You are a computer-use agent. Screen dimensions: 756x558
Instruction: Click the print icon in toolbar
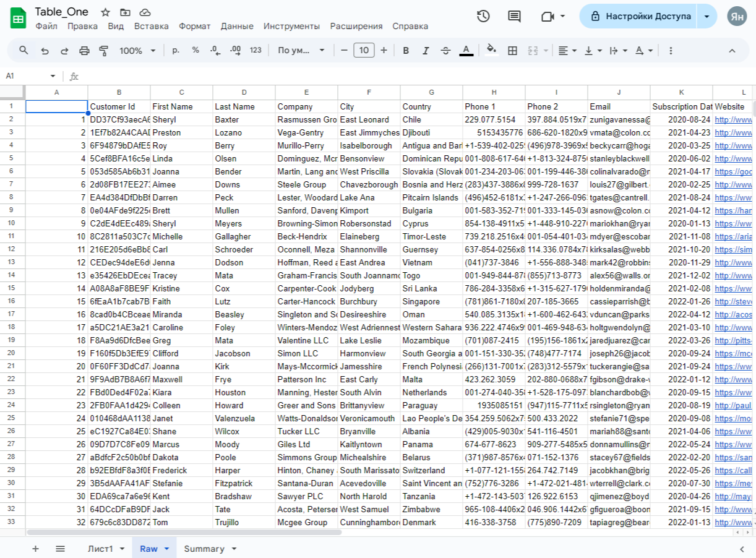coord(84,51)
